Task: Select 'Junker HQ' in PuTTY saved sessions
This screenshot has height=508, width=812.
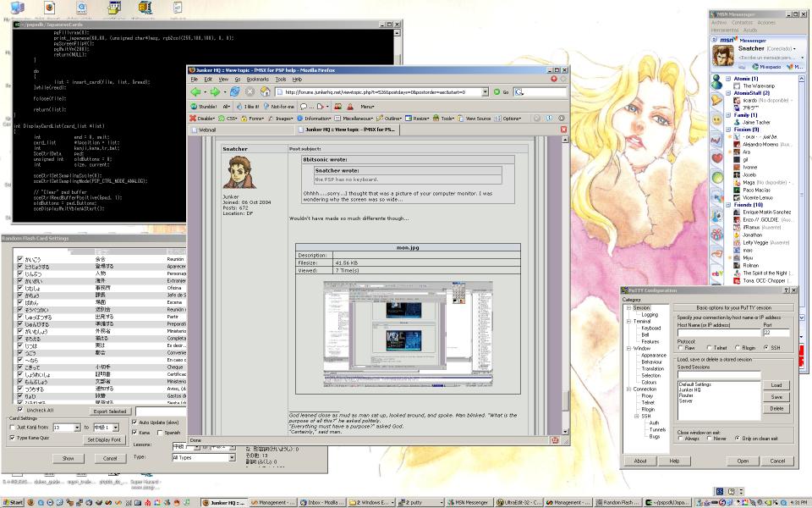Action: (691, 389)
